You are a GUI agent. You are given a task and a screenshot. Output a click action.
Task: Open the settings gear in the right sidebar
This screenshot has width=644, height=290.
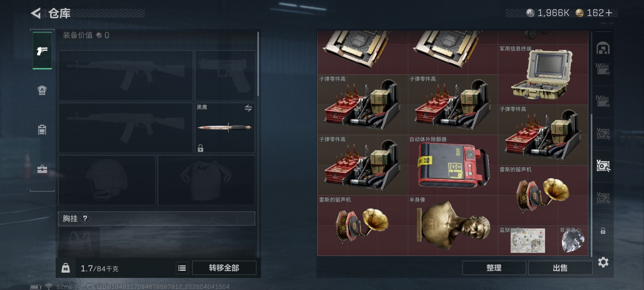(x=603, y=262)
